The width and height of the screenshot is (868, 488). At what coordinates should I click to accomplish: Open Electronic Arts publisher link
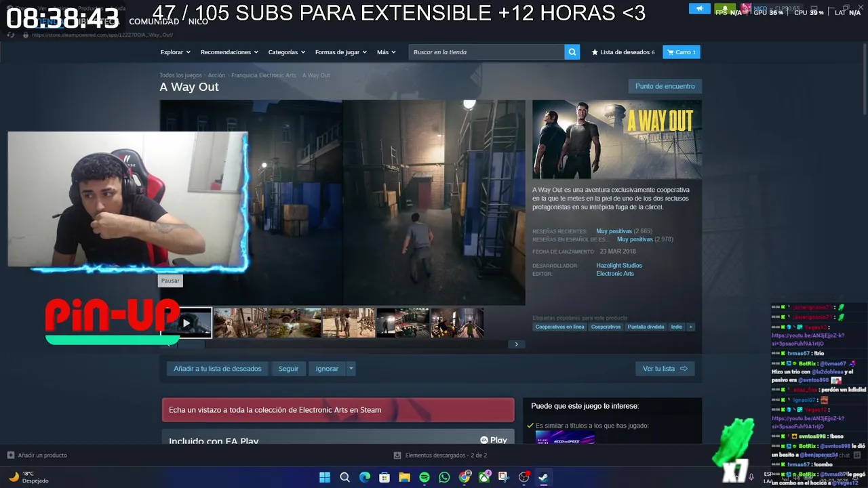(615, 274)
